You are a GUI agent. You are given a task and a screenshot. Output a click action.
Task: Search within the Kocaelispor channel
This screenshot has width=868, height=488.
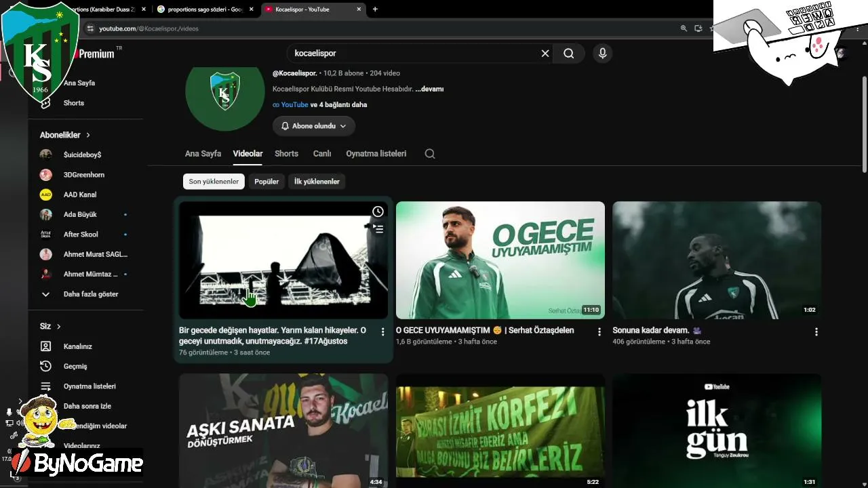pyautogui.click(x=430, y=154)
